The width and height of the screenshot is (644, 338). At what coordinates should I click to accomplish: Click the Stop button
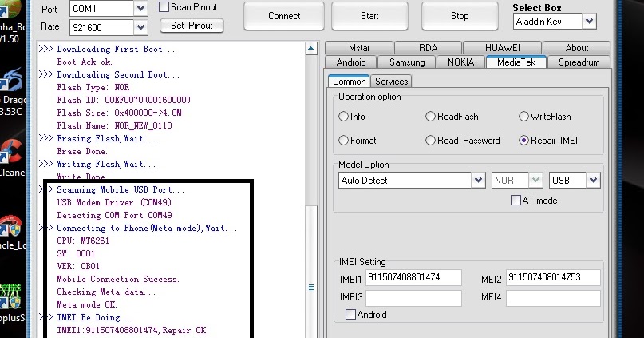(x=460, y=16)
